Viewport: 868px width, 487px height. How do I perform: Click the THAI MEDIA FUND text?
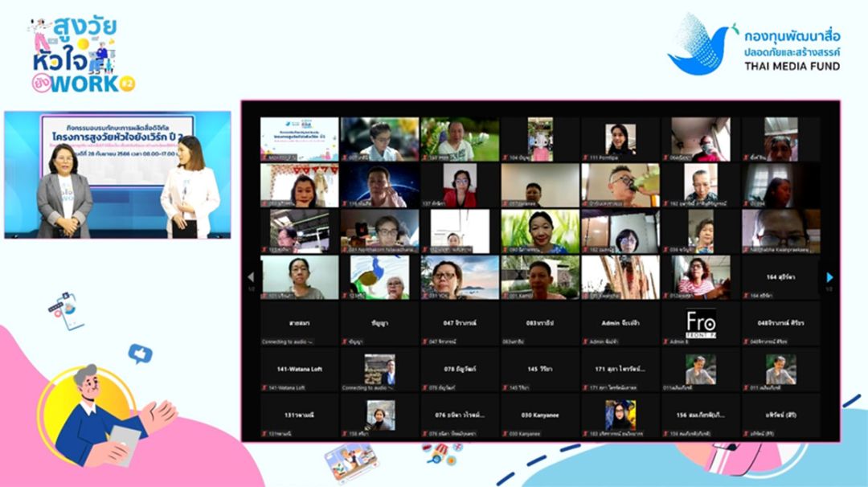tap(792, 67)
